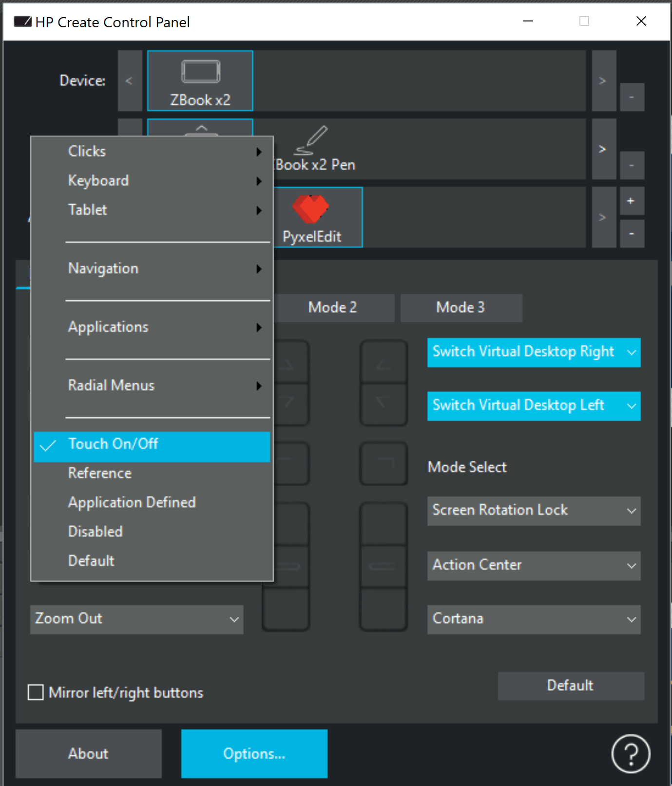Image resolution: width=672 pixels, height=786 pixels.
Task: Select Touch On/Off menu entry
Action: [x=152, y=447]
